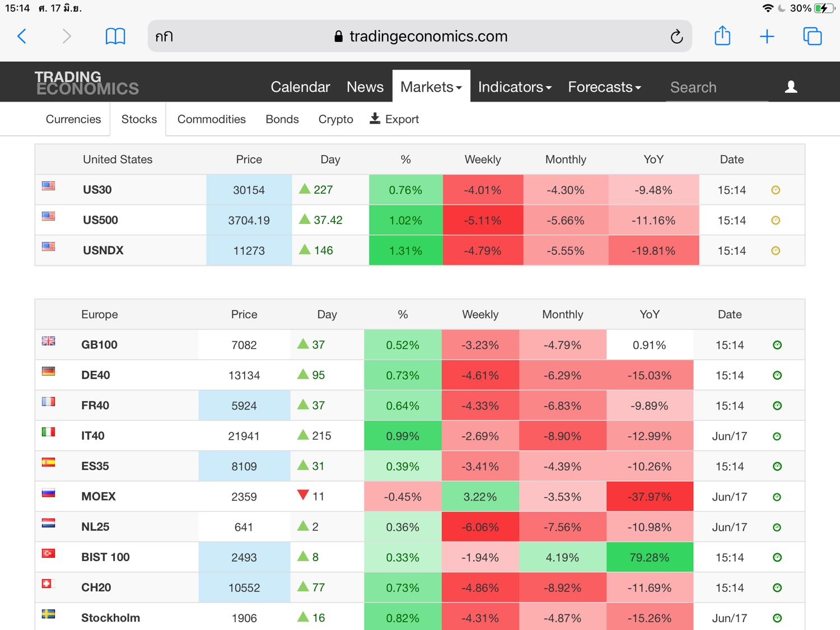Image resolution: width=840 pixels, height=630 pixels.
Task: Click the clock icon in US500 row
Action: [776, 220]
